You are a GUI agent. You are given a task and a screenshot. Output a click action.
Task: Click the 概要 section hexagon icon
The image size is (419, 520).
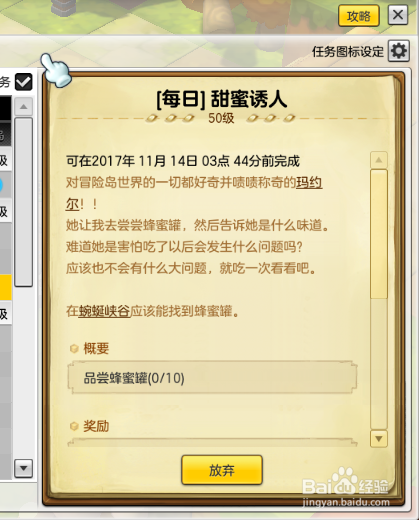pyautogui.click(x=74, y=349)
